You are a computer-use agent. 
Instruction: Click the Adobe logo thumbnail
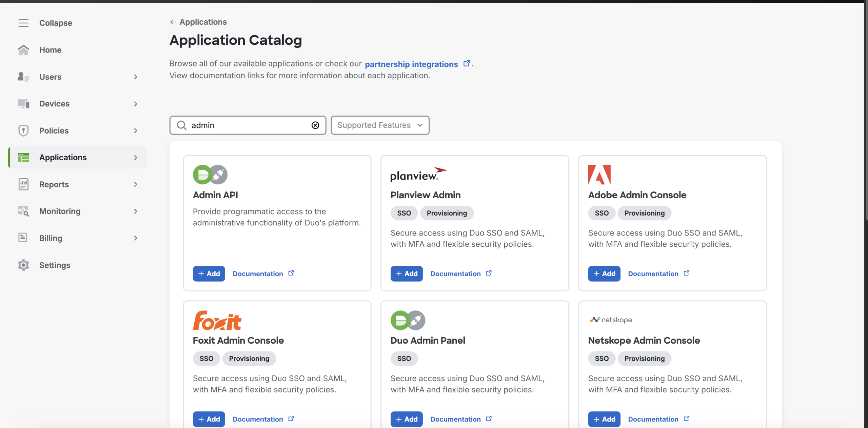(x=599, y=175)
